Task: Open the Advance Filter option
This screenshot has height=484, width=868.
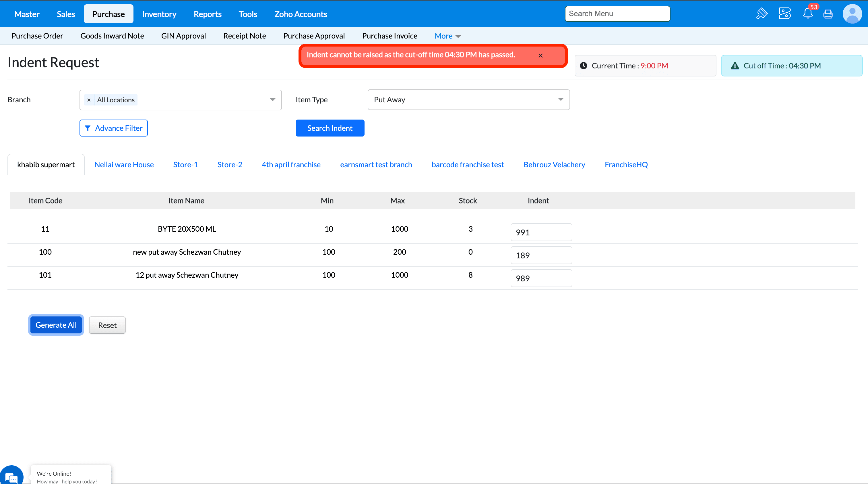Action: coord(114,128)
